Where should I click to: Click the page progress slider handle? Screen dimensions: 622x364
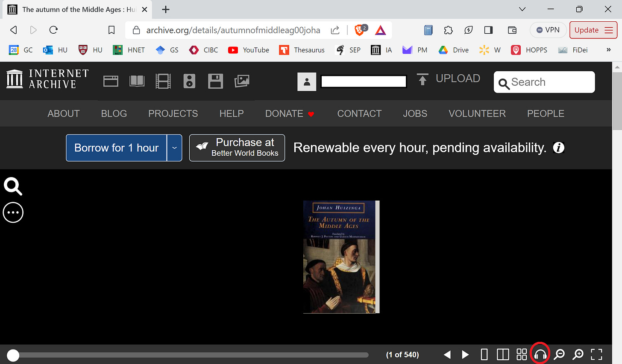pyautogui.click(x=13, y=355)
